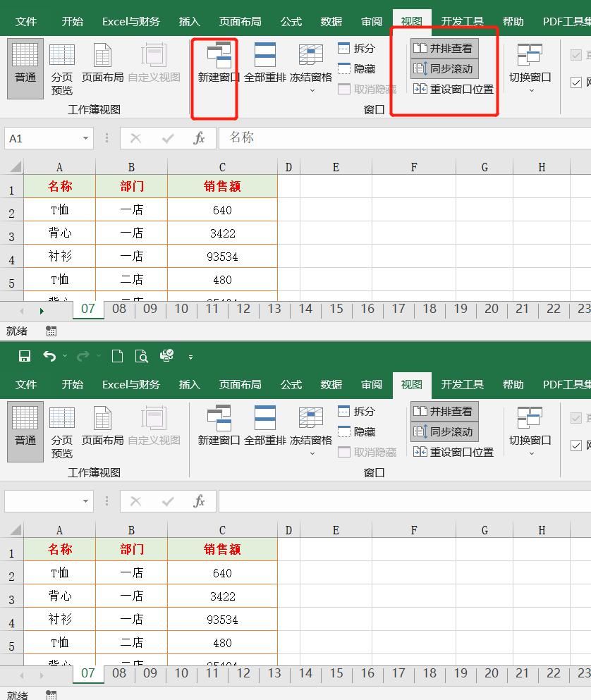
Task: Select worksheet tab 12
Action: pos(243,309)
